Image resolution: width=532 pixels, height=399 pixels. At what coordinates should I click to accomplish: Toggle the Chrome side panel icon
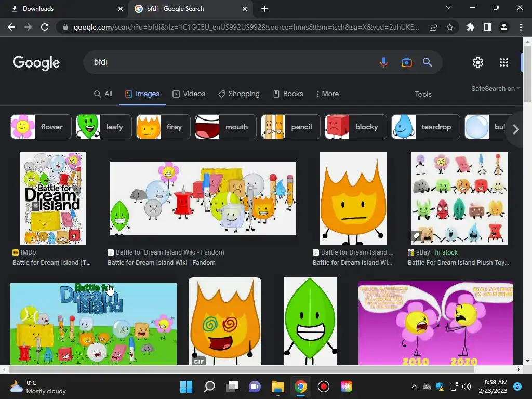(487, 27)
